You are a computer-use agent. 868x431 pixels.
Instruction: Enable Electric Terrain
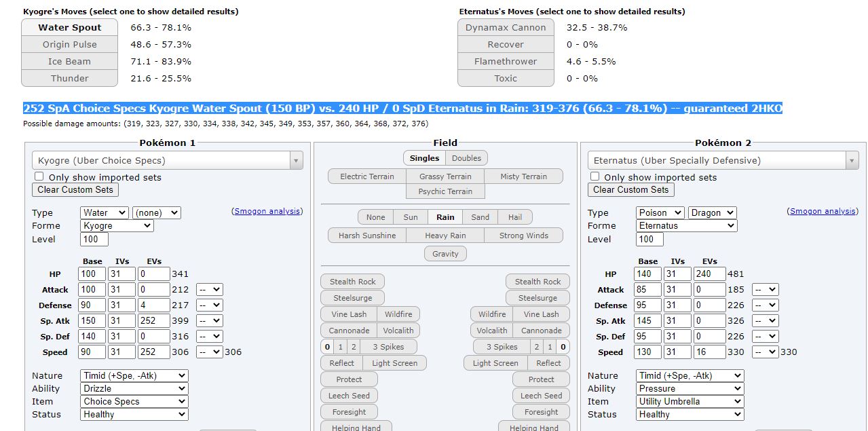click(x=367, y=176)
